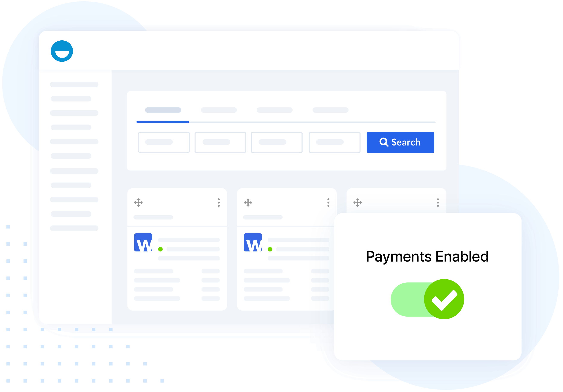The height and width of the screenshot is (392, 563).
Task: Click the three-dot menu icon on first card
Action: pyautogui.click(x=218, y=202)
